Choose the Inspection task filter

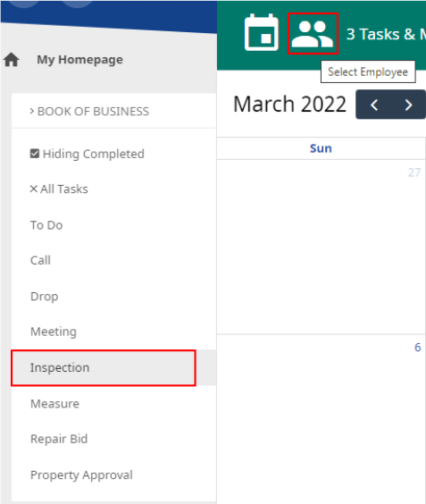[103, 367]
